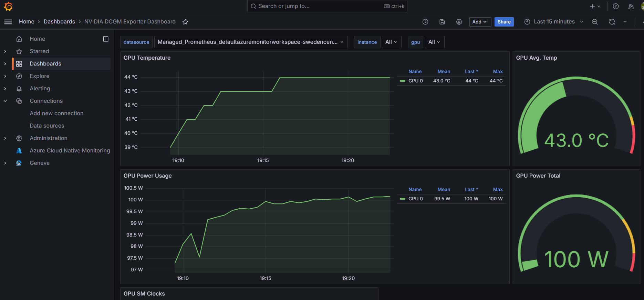Viewport: 644px width, 300px height.
Task: Click the GPU Power Total panel title
Action: (x=538, y=176)
